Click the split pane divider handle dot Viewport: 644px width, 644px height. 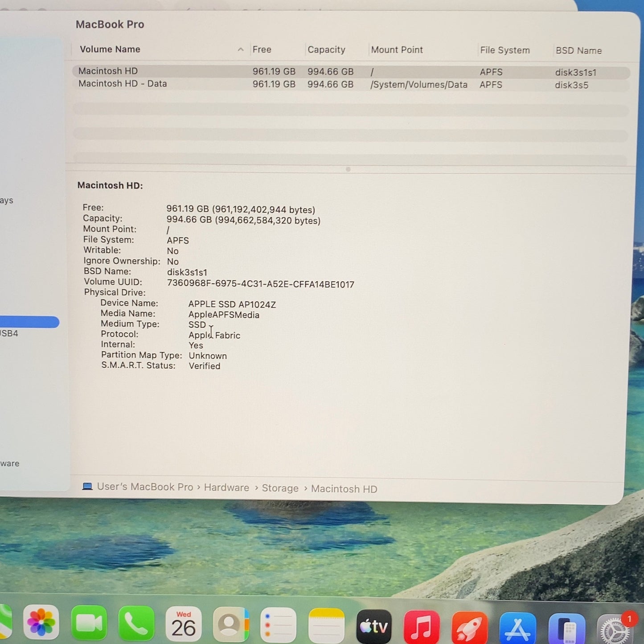348,169
